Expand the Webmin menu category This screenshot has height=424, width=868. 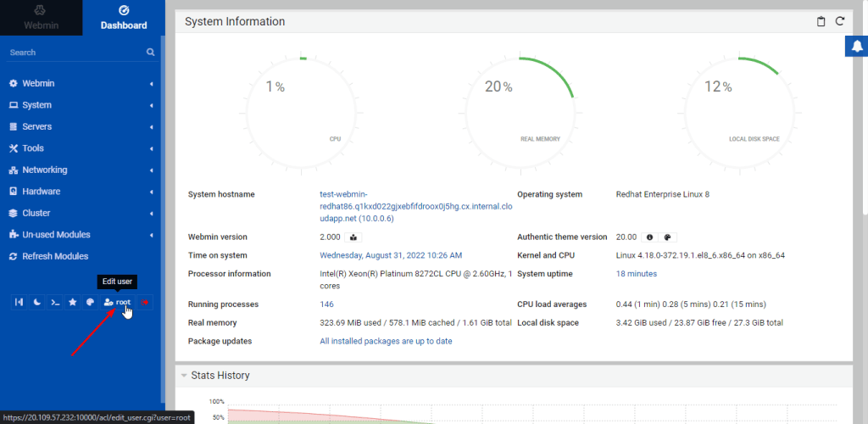click(81, 84)
